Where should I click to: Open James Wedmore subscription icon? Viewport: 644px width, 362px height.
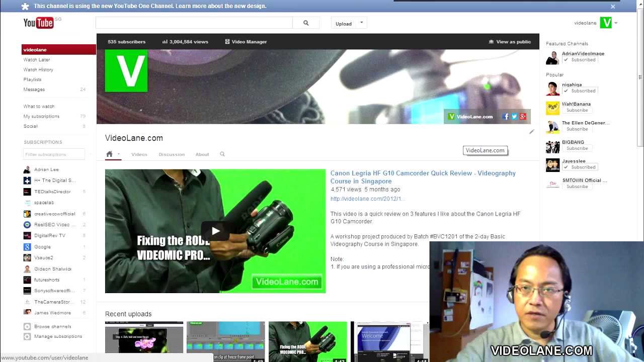[27, 313]
